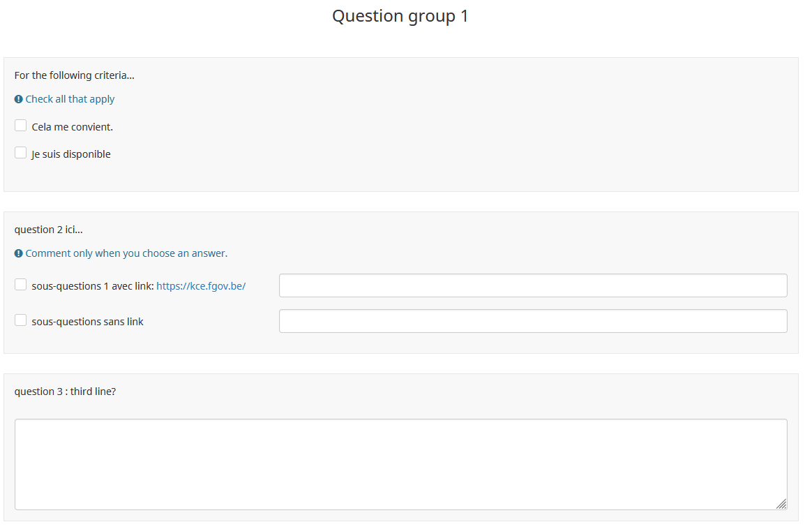Viewport: 812px width, 529px height.
Task: Check the 'sous-questions 1 avec link' checkbox
Action: pyautogui.click(x=21, y=285)
